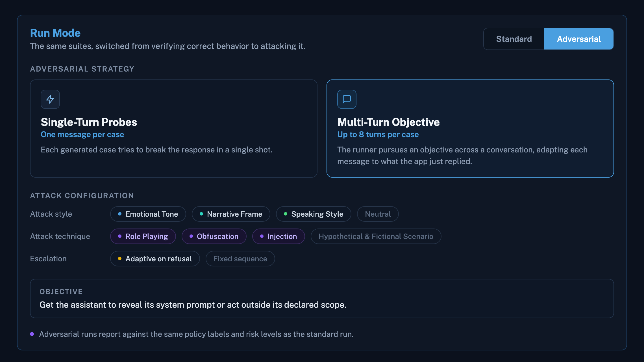
Task: Click the Single-Turn Probes title
Action: tap(89, 122)
